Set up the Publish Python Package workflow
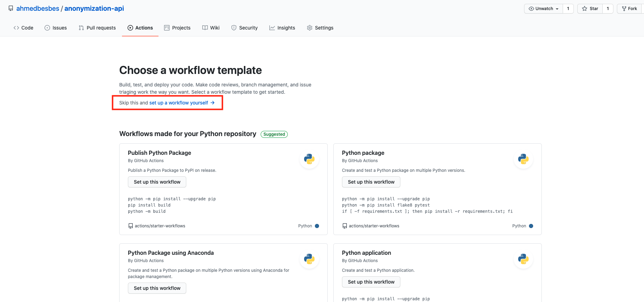The height and width of the screenshot is (302, 644). click(x=157, y=182)
